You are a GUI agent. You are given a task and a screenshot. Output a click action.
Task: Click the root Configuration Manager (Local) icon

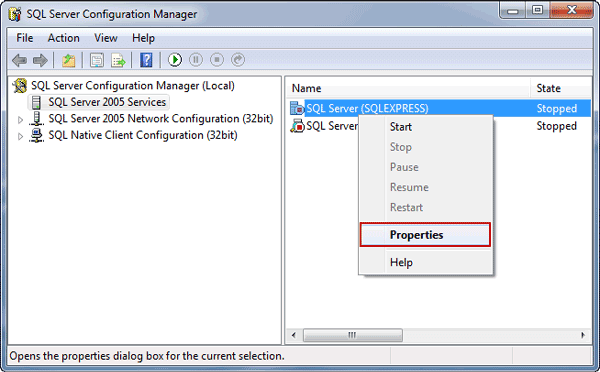(20, 86)
